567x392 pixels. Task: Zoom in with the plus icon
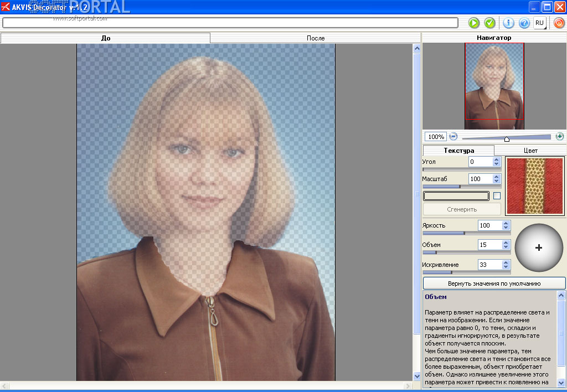click(559, 136)
